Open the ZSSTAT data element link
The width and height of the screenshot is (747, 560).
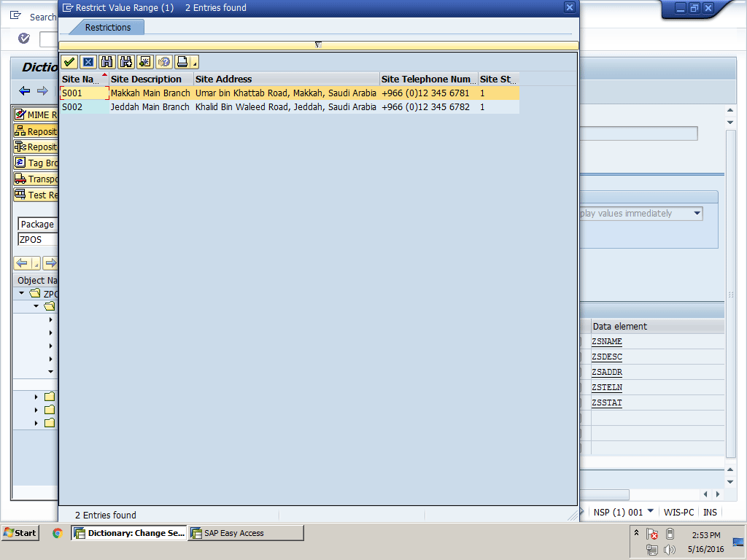click(x=607, y=403)
